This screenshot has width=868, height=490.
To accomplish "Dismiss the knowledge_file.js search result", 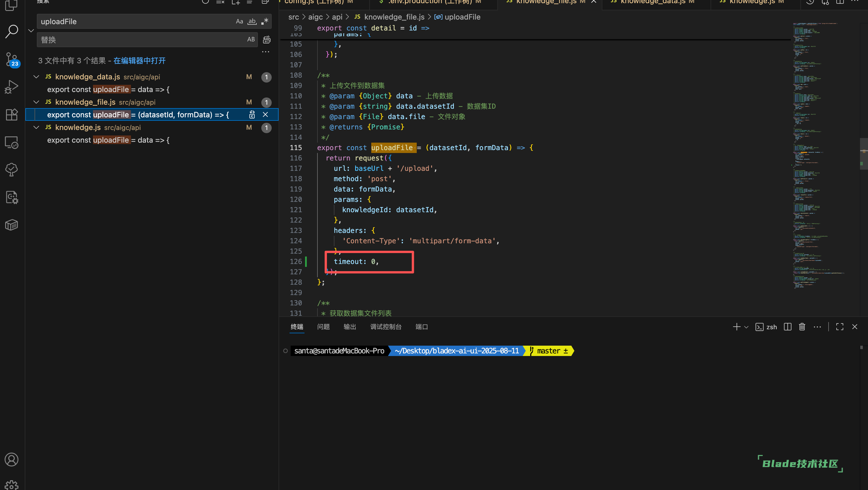I will (x=266, y=115).
